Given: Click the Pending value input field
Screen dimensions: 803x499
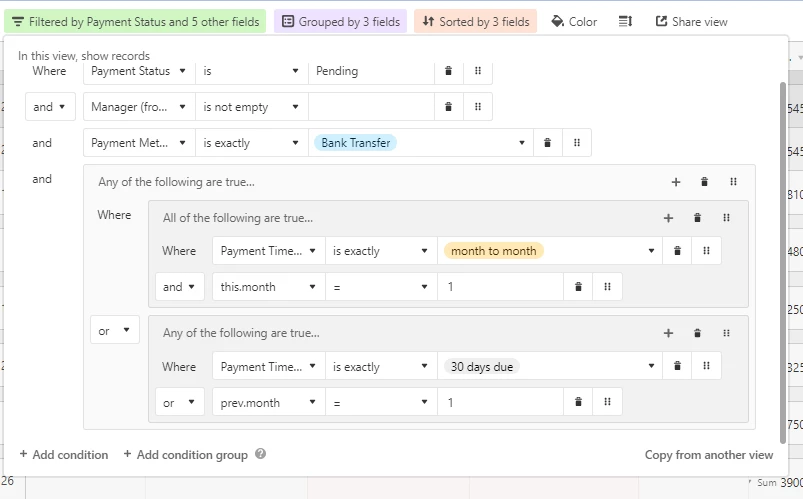Looking at the screenshot, I should [371, 71].
